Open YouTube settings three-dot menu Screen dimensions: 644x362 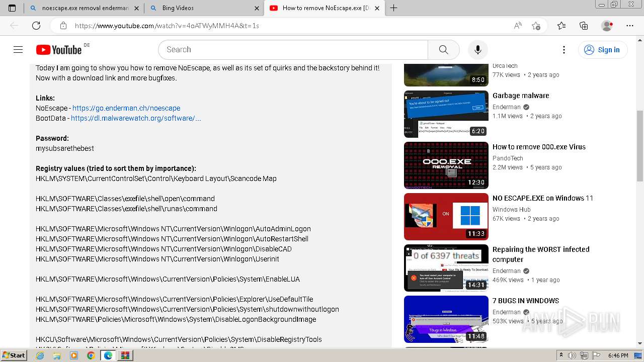564,50
